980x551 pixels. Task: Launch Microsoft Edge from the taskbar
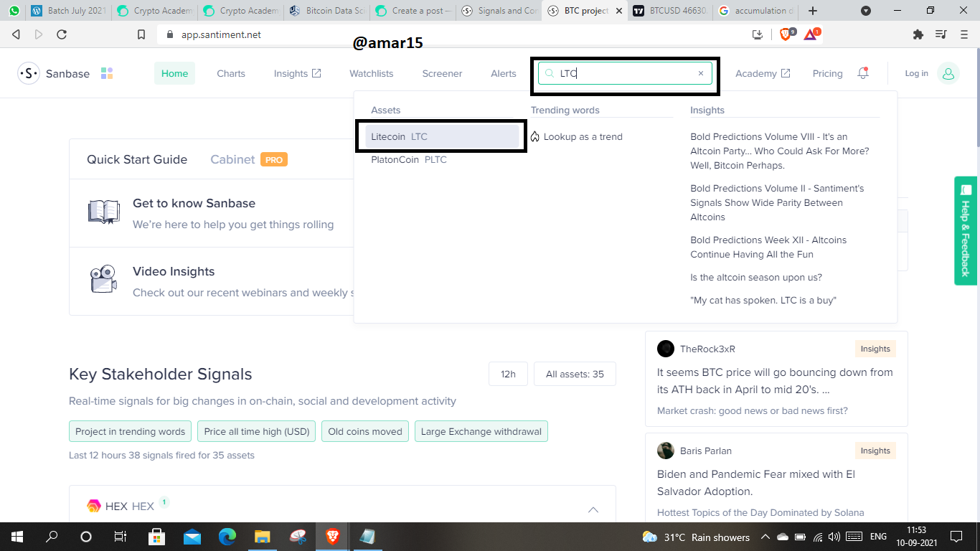pyautogui.click(x=227, y=537)
